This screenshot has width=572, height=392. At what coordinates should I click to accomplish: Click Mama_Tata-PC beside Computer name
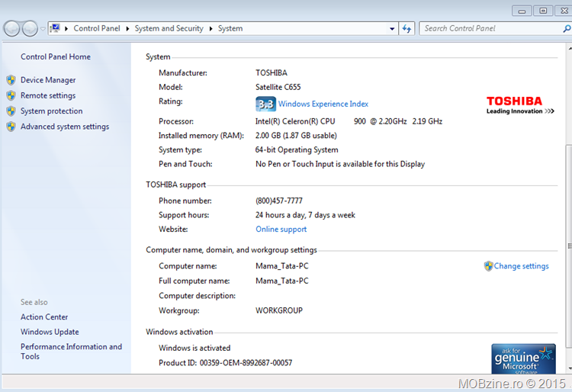click(282, 266)
